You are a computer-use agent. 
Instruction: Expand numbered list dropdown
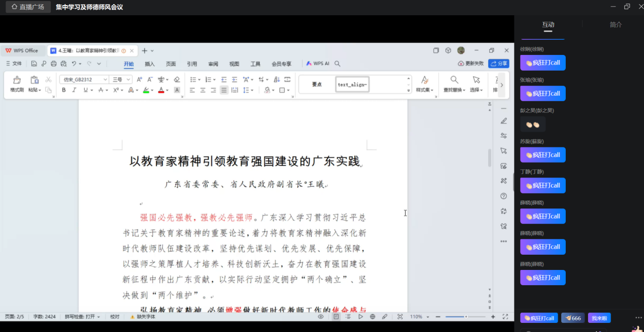pos(214,80)
